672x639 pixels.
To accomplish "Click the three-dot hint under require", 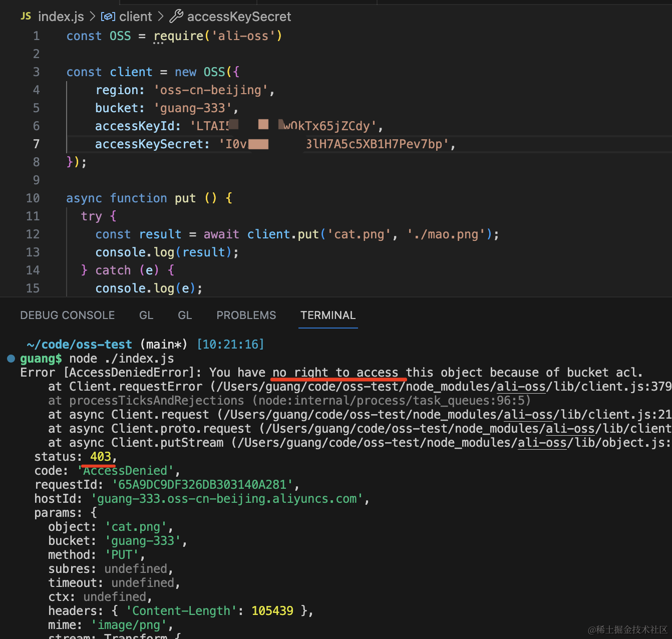I will click(x=158, y=44).
